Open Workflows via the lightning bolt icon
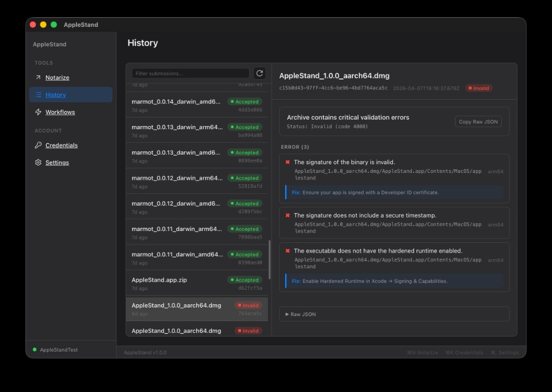552x392 pixels. (x=38, y=111)
